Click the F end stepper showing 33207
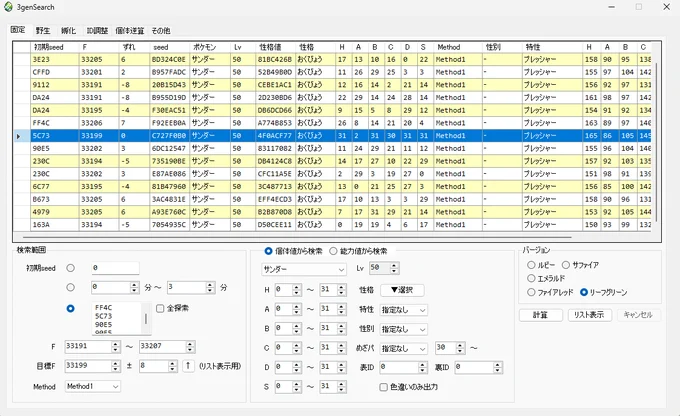Image resolution: width=680 pixels, height=416 pixels. coord(167,347)
